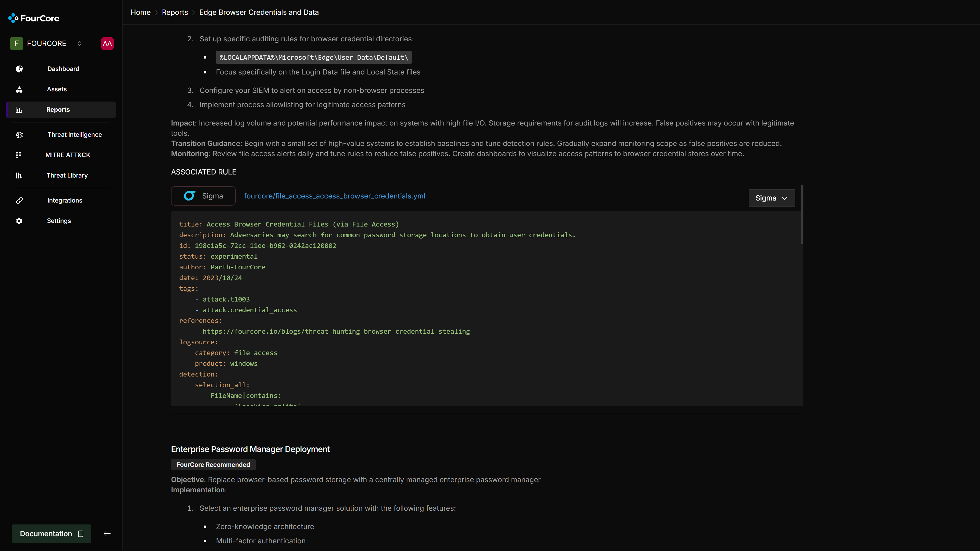Click Implement process allowlisting step text
The height and width of the screenshot is (551, 980).
click(x=302, y=105)
